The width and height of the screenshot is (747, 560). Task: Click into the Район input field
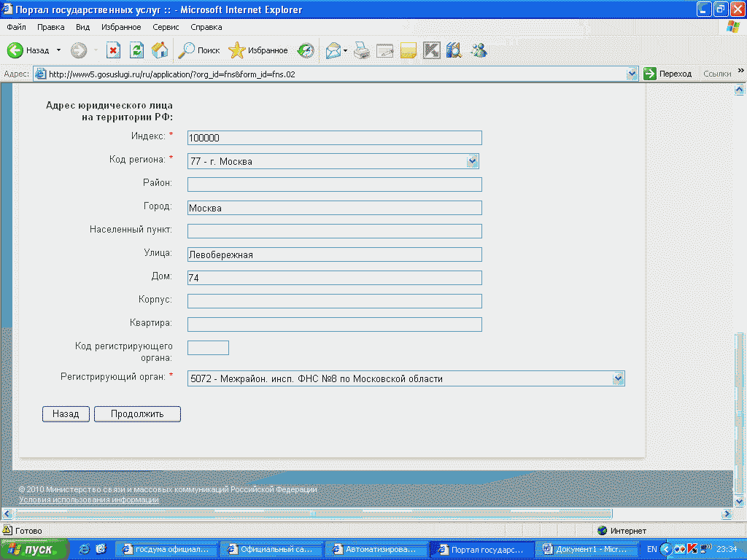click(334, 184)
